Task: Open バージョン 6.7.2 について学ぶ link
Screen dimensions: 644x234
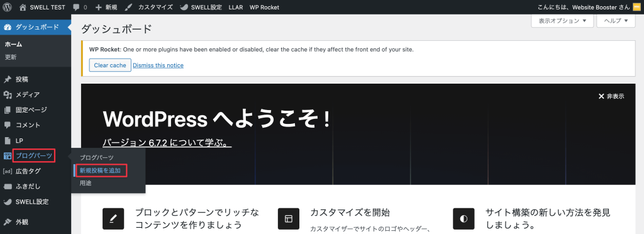Action: click(167, 142)
